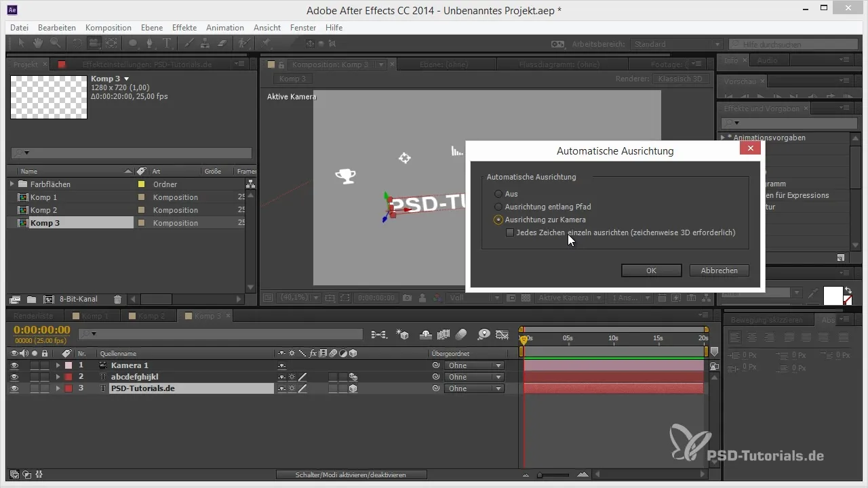Image resolution: width=868 pixels, height=488 pixels.
Task: Open the Effekte menu
Action: pos(184,28)
